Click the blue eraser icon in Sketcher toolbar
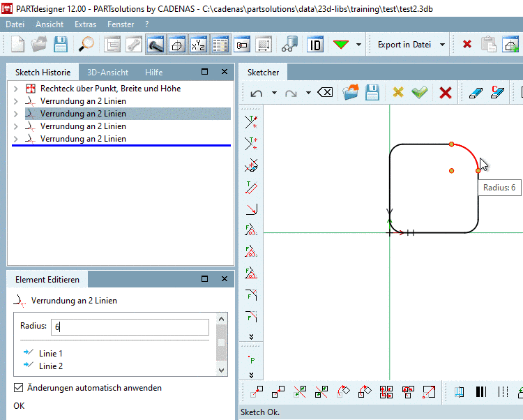Screen dimensions: 523x420 tap(475, 93)
